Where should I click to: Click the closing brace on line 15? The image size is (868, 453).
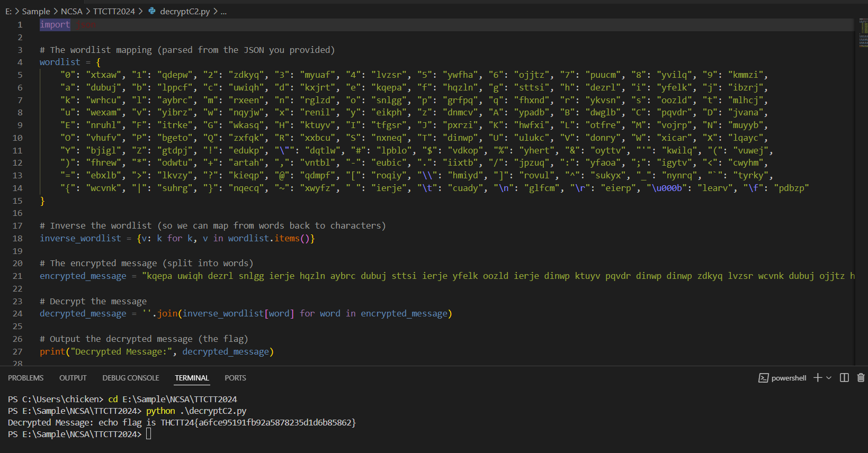42,201
